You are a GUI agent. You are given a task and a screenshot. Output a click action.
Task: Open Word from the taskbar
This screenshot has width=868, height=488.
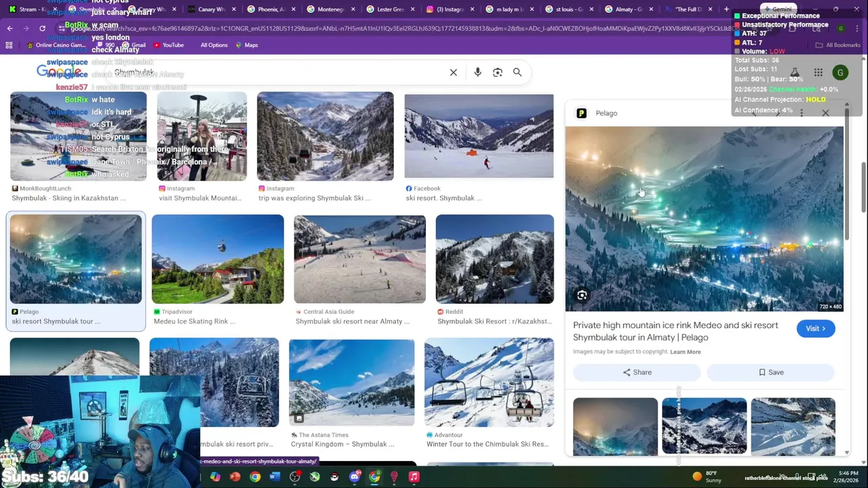click(275, 477)
